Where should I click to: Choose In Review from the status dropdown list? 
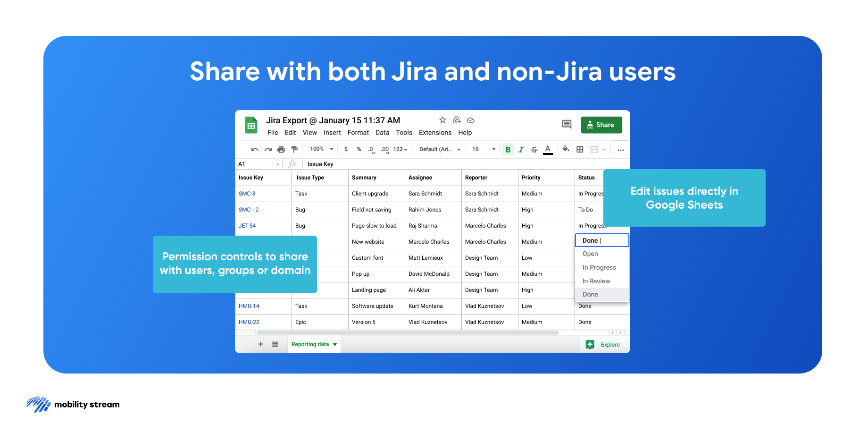(x=602, y=281)
